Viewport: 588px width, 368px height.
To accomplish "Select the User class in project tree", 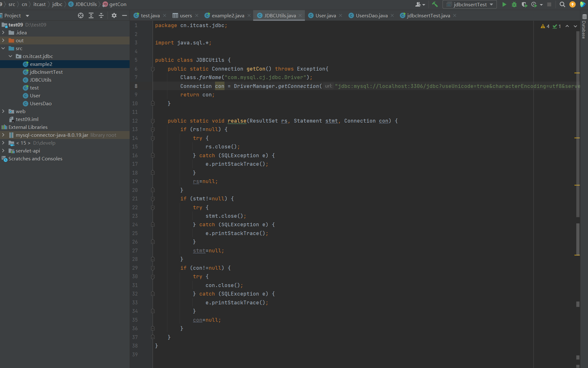I will point(35,95).
